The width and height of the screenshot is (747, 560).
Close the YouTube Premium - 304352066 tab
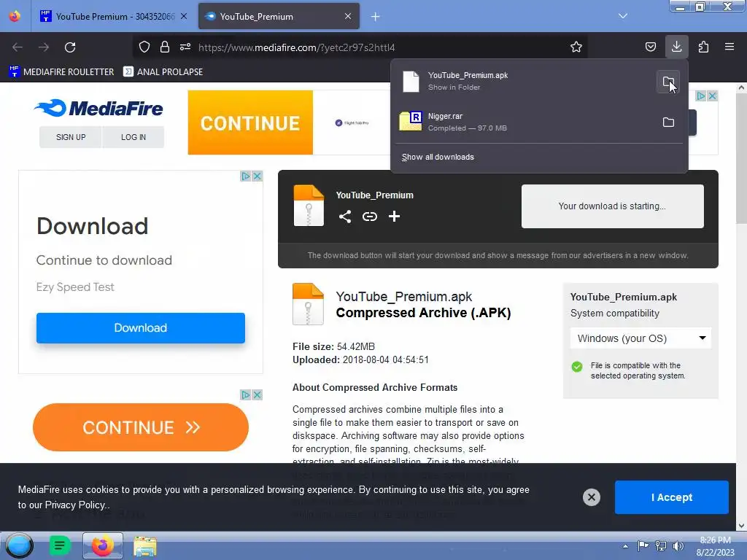pyautogui.click(x=183, y=16)
